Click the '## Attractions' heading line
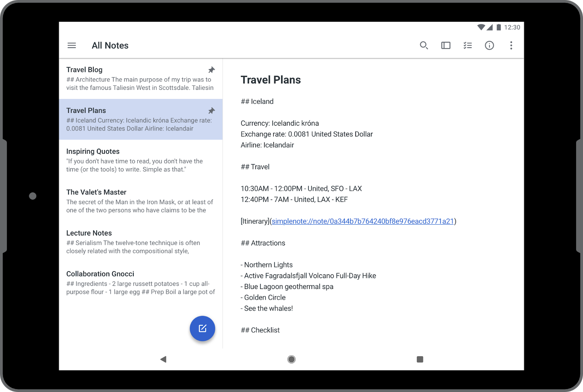The width and height of the screenshot is (583, 392). [263, 243]
